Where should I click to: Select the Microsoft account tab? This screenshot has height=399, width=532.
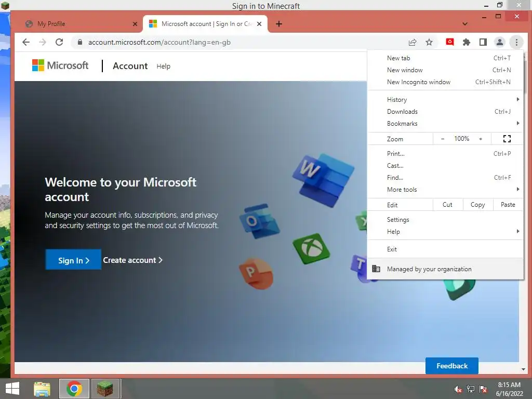pos(205,24)
